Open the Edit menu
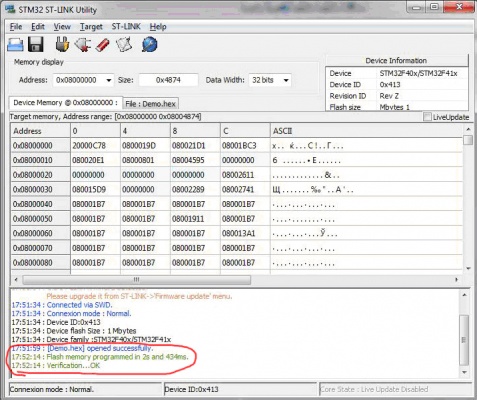Screen dimensions: 477x400 point(38,27)
